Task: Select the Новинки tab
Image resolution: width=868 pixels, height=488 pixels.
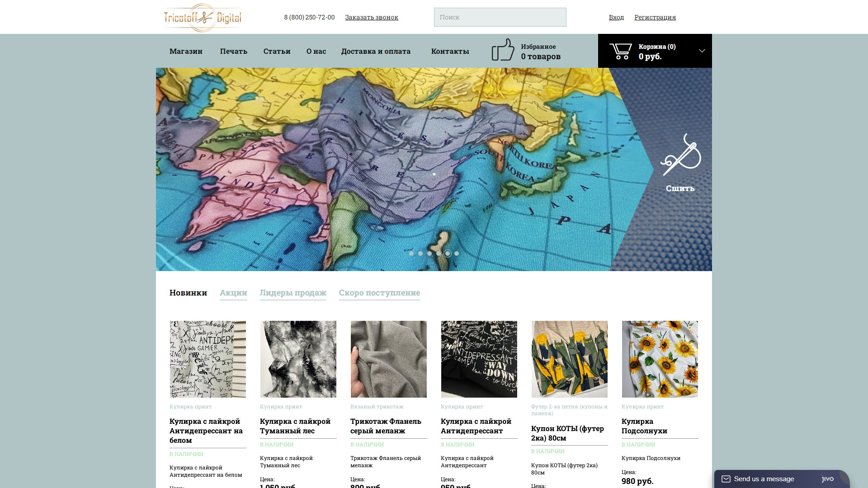Action: (x=188, y=293)
